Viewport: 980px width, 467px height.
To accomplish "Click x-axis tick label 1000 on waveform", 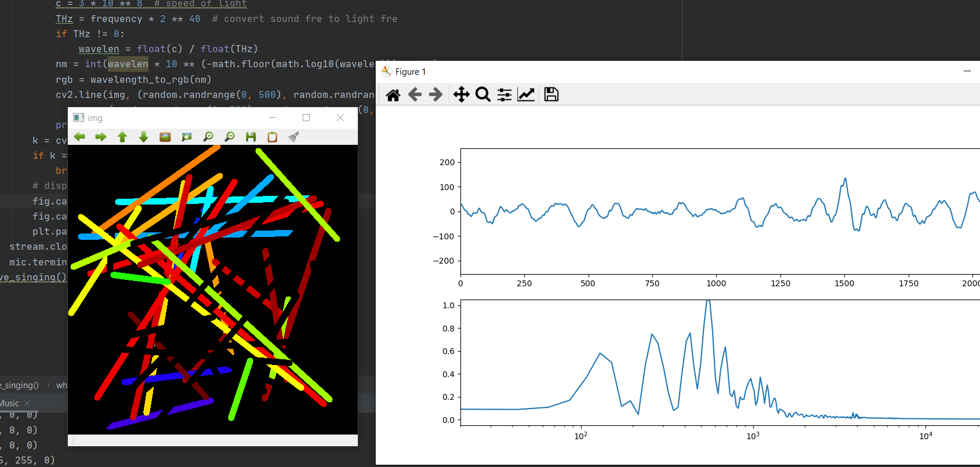I will click(x=716, y=283).
